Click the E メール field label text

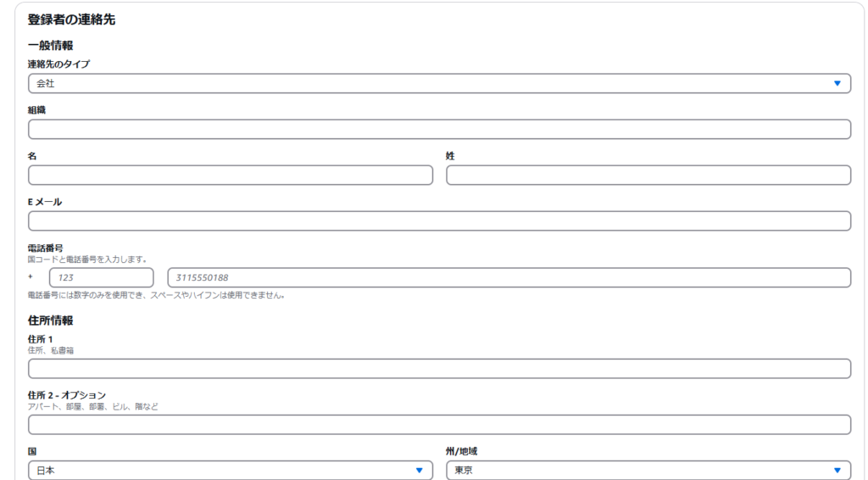[x=45, y=202]
